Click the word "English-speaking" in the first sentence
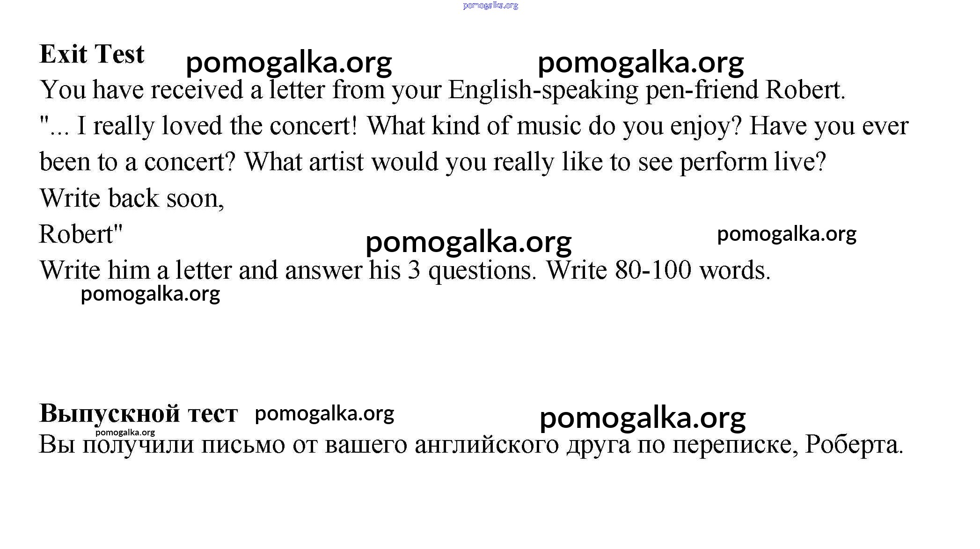980x549 pixels. pos(543,90)
